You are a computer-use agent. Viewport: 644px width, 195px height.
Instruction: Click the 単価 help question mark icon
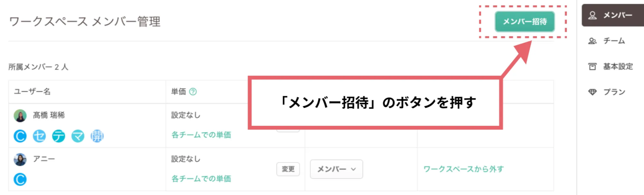coord(193,92)
